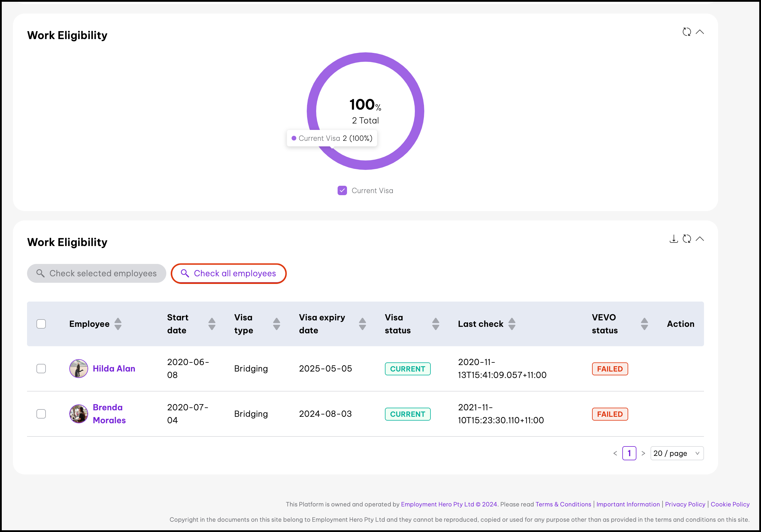
Task: Refresh the Work Eligibility chart card
Action: coord(686,32)
